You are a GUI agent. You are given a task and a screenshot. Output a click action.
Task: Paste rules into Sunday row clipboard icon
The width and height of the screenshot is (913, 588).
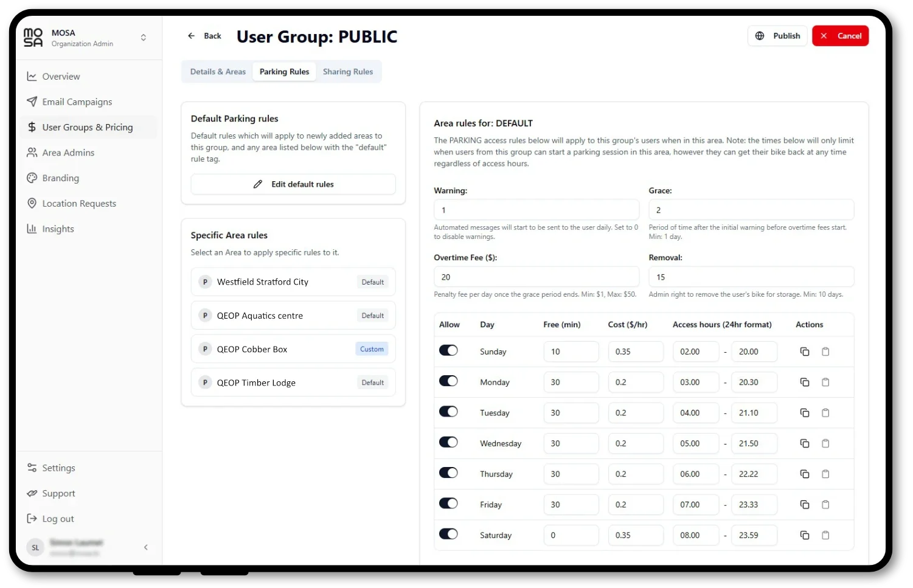click(x=825, y=351)
